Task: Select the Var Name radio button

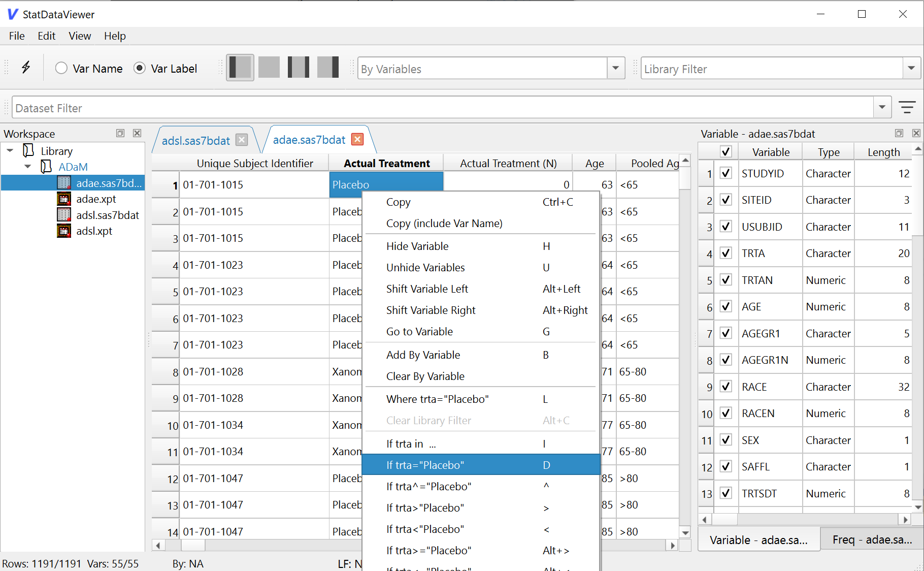Action: [61, 68]
